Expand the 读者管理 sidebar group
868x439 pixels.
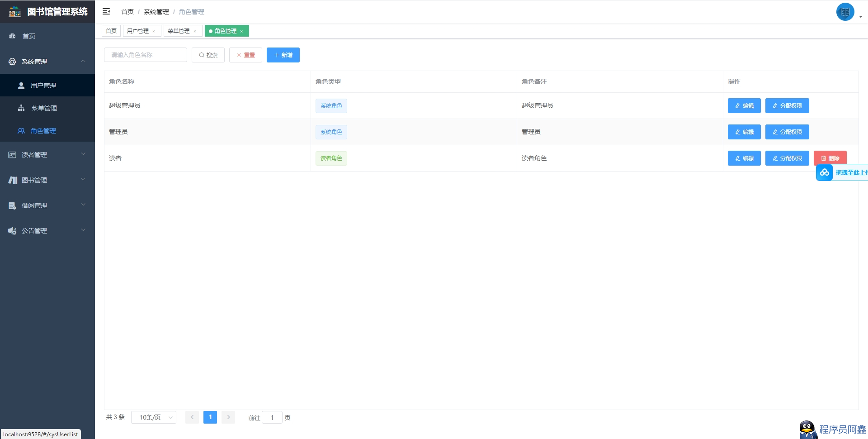coord(47,155)
